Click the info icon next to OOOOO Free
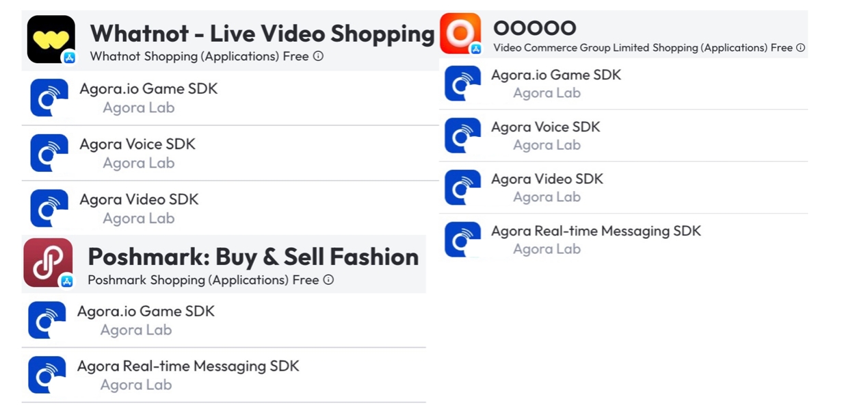Image resolution: width=868 pixels, height=406 pixels. 800,47
